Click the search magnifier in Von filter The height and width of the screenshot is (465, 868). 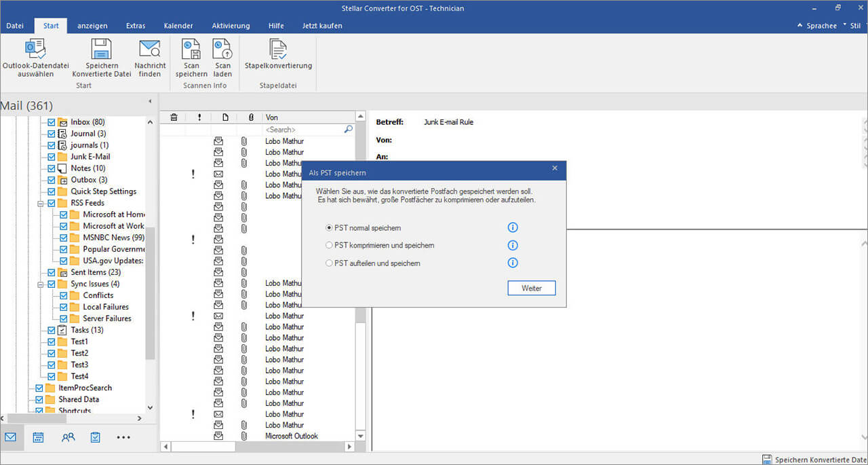point(349,129)
